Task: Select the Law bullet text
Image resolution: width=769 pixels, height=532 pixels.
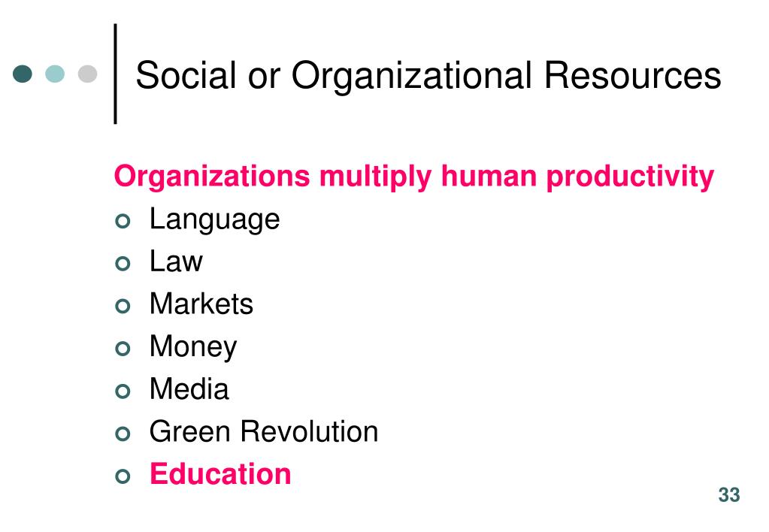Action: pyautogui.click(x=176, y=261)
